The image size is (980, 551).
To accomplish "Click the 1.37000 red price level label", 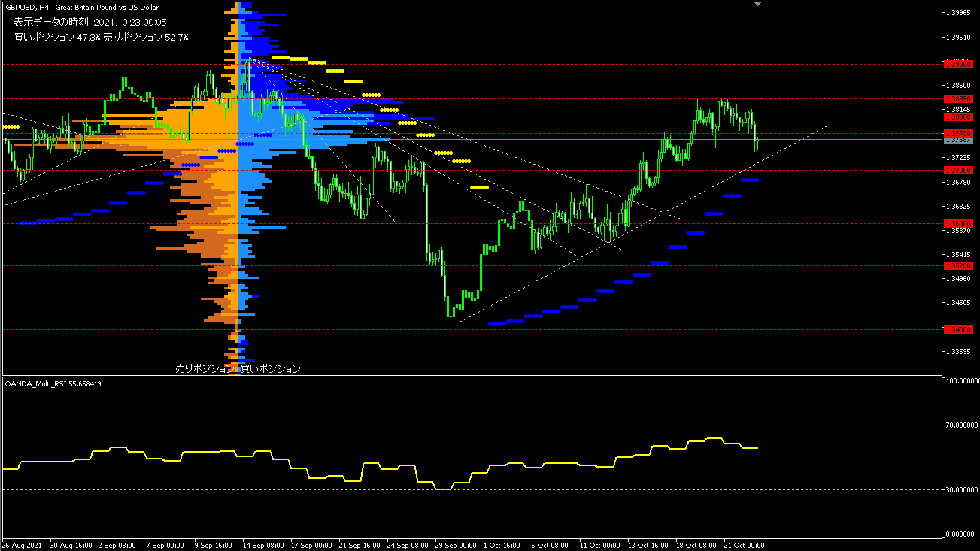I will (x=958, y=170).
